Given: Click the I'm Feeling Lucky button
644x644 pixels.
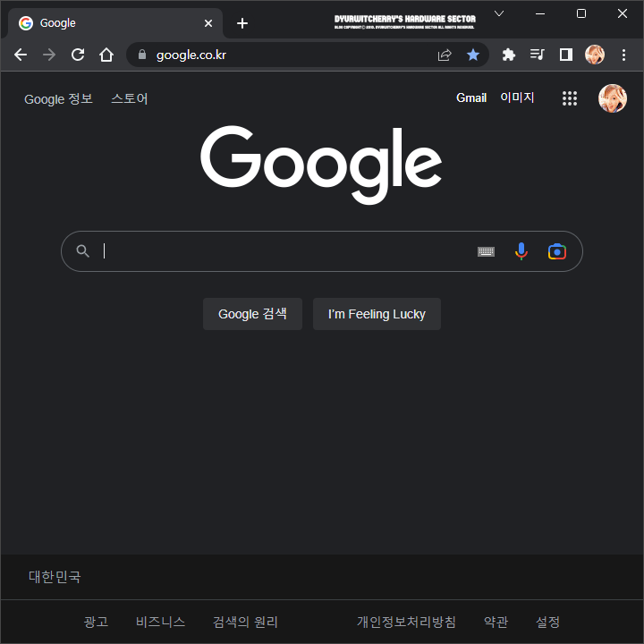Looking at the screenshot, I should [377, 314].
